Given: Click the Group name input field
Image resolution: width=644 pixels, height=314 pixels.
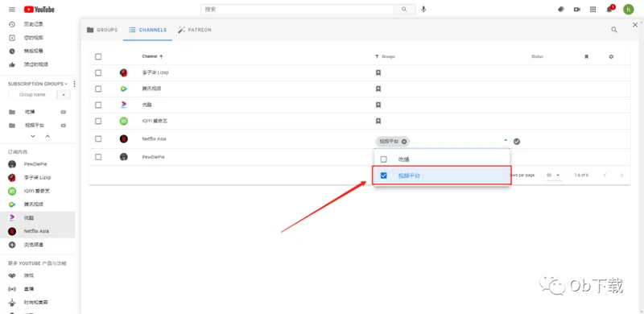Looking at the screenshot, I should (x=33, y=94).
